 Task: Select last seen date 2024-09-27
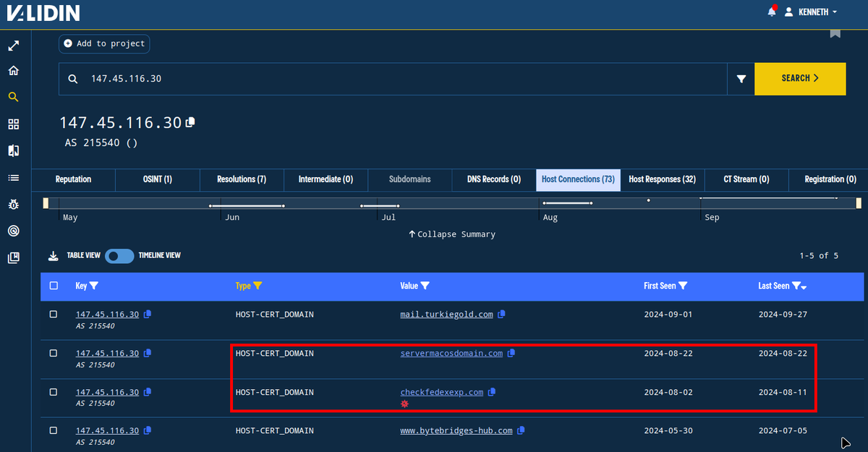pyautogui.click(x=783, y=315)
